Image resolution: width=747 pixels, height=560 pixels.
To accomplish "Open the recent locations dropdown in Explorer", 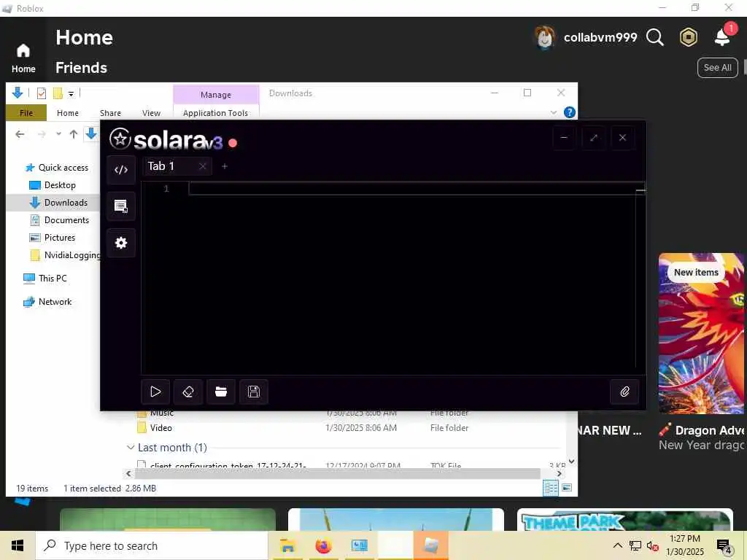I will pos(58,134).
